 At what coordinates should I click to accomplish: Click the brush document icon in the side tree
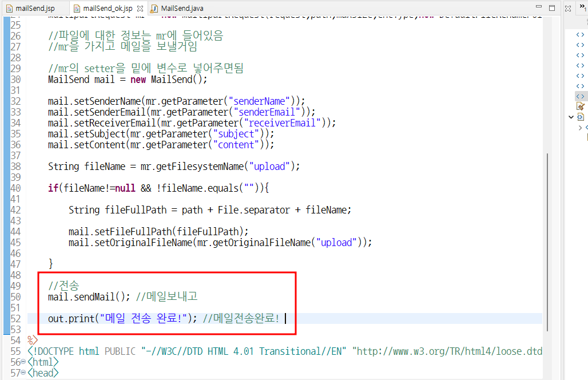pyautogui.click(x=581, y=106)
